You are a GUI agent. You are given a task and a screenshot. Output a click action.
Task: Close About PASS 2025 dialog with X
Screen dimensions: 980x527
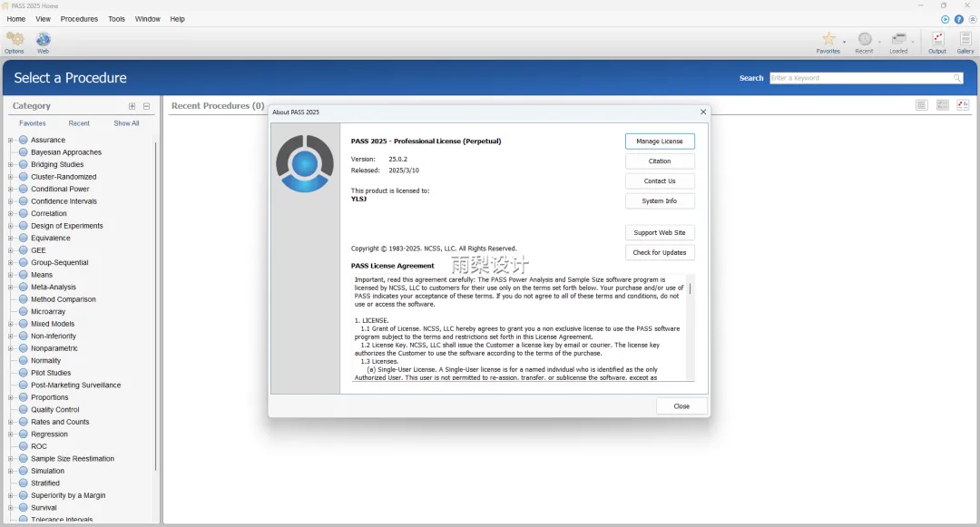(703, 112)
